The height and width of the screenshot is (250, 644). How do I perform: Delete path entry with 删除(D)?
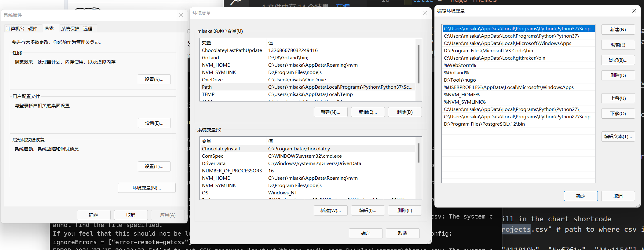[x=618, y=75]
